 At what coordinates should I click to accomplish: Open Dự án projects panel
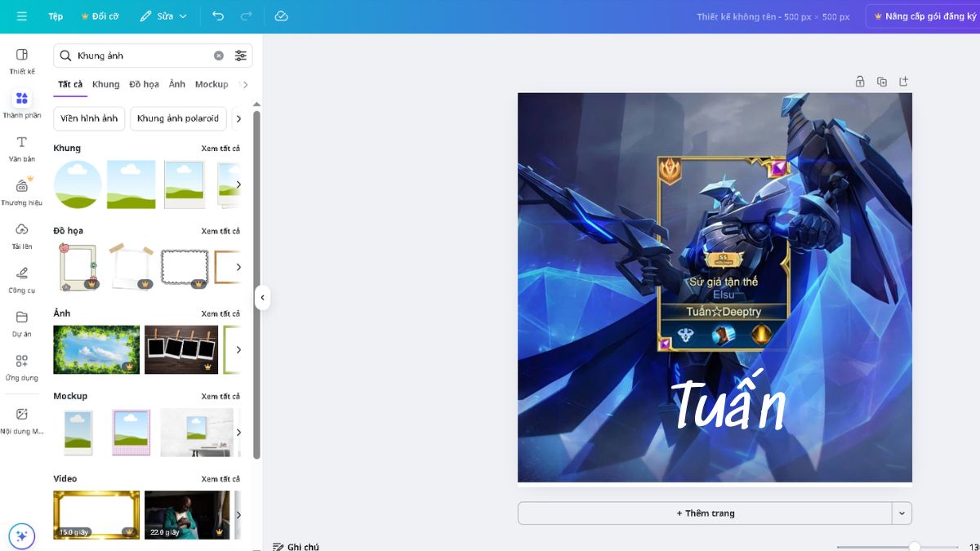click(22, 323)
